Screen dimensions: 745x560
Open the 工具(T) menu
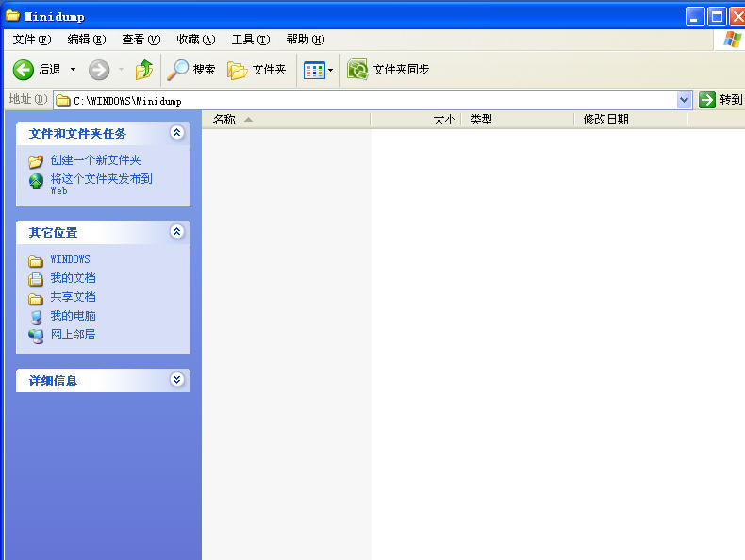[x=251, y=40]
